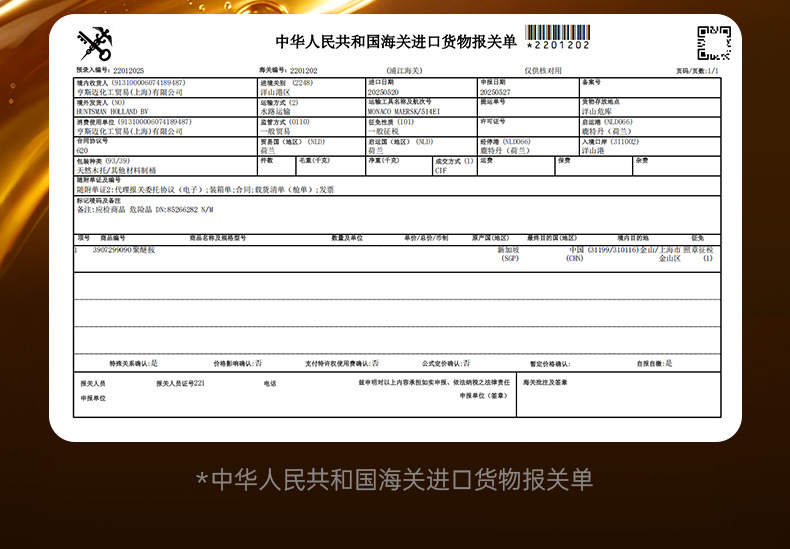Click the 件数 field label
The width and height of the screenshot is (790, 549).
(267, 160)
